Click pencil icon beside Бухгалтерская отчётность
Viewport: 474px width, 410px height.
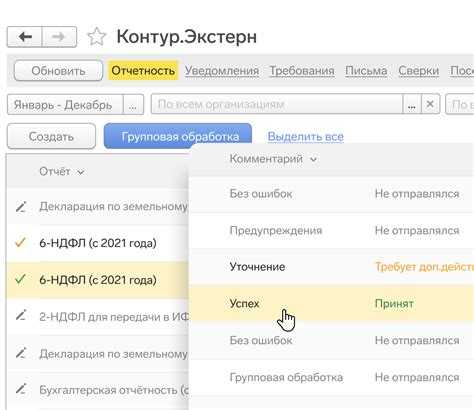pos(21,389)
